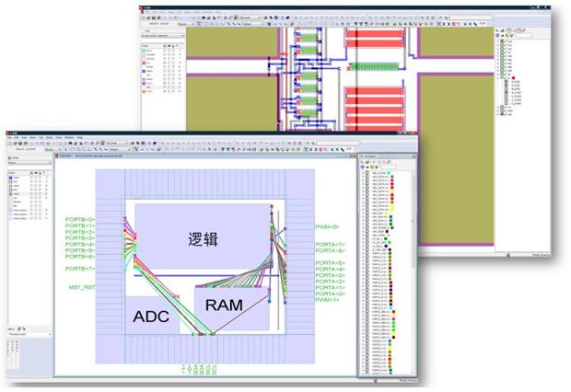This screenshot has width=571, height=392.
Task: Open layer combo box in back window top toolbar
Action: click(x=251, y=17)
